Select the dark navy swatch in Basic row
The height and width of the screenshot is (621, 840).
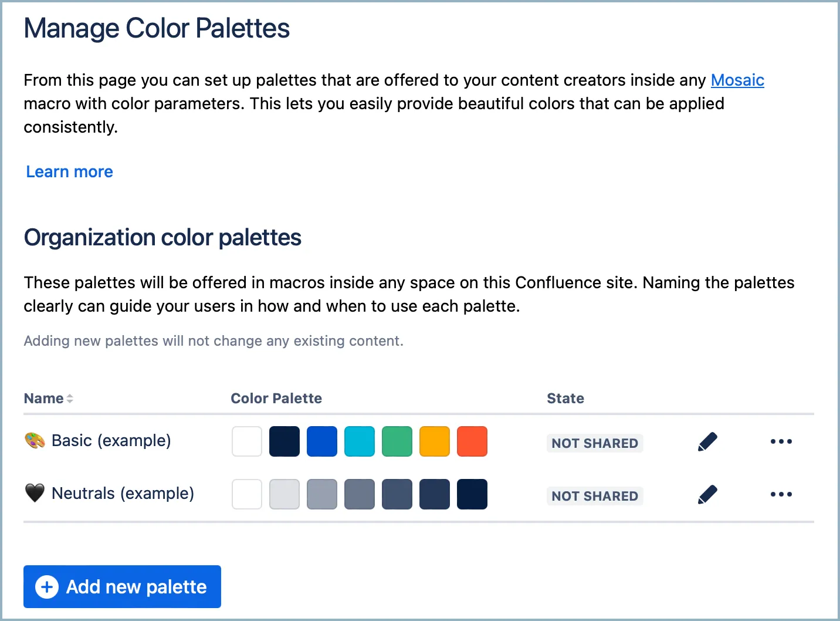284,441
